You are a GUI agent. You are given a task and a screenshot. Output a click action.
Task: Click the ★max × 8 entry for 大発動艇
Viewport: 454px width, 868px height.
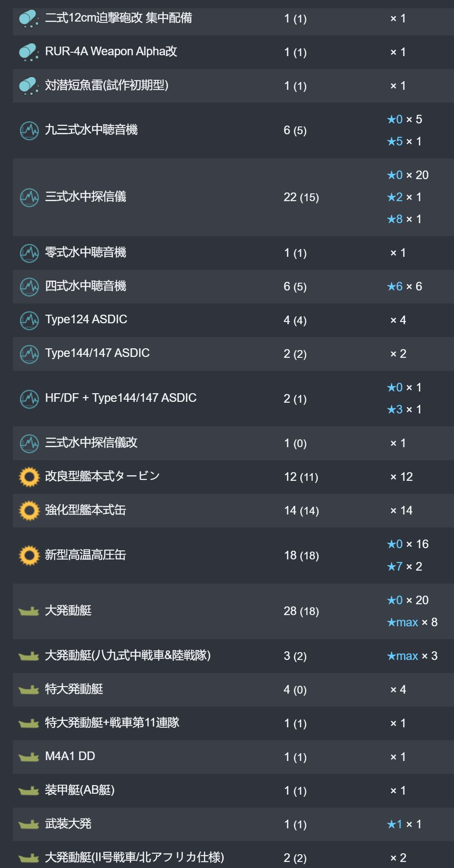point(412,622)
